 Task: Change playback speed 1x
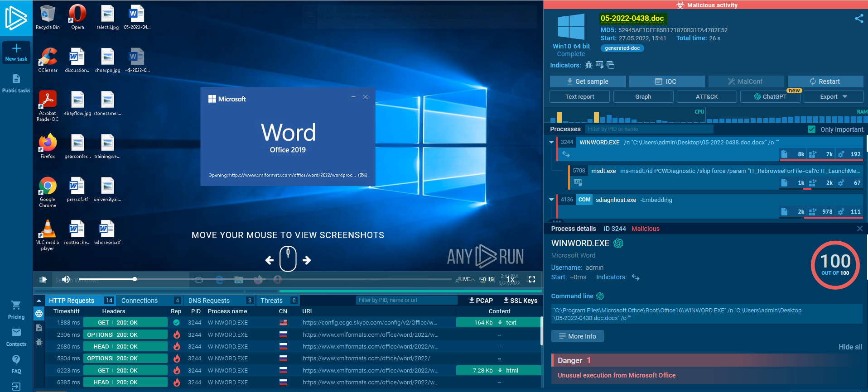(x=511, y=280)
